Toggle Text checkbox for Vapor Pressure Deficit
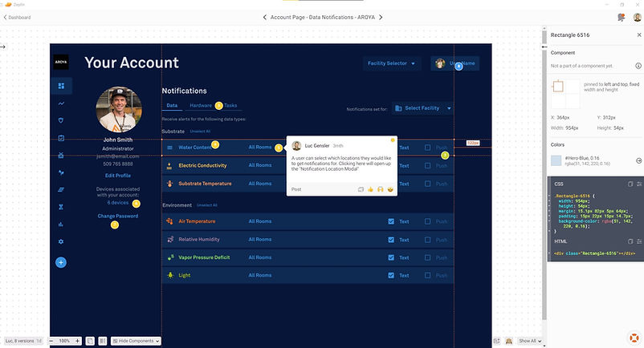The image size is (644, 348). point(391,257)
